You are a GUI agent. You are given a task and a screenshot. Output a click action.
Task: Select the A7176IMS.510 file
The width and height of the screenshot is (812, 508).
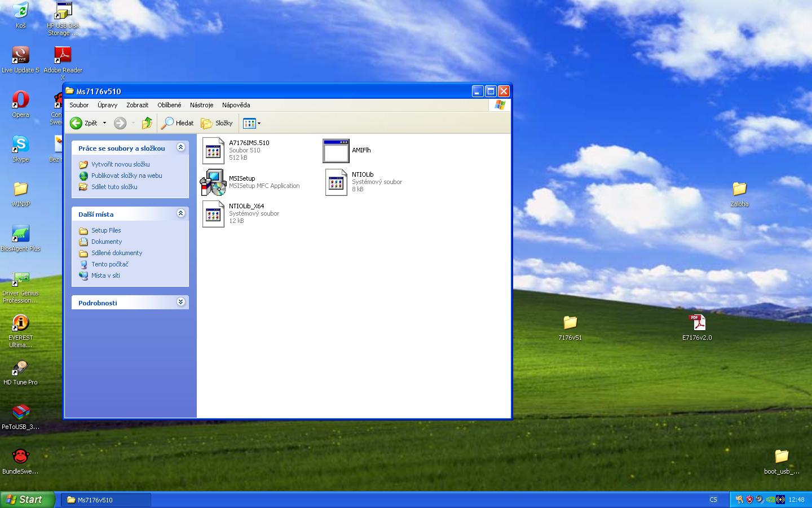pos(213,150)
